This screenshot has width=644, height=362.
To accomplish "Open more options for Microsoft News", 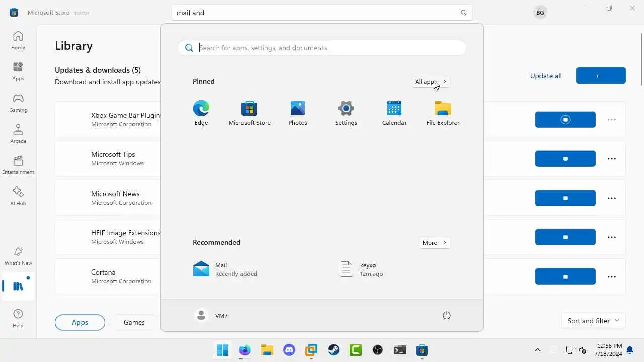I will click(x=612, y=198).
